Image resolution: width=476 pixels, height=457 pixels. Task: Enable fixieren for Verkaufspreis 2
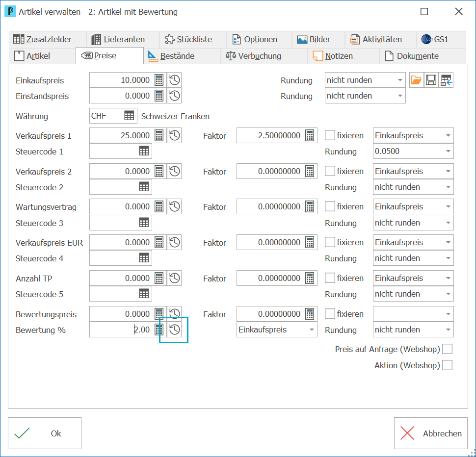(x=330, y=171)
